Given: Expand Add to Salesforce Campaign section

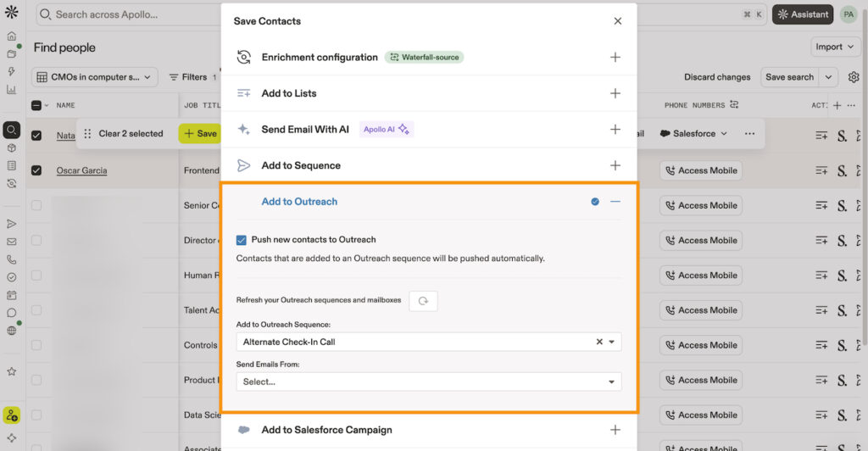Looking at the screenshot, I should pyautogui.click(x=615, y=430).
